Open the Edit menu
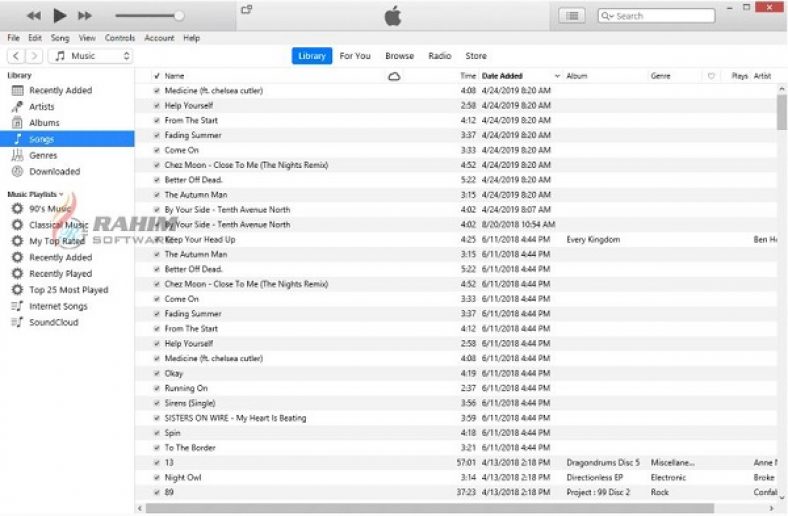This screenshot has height=516, width=788. pyautogui.click(x=35, y=38)
